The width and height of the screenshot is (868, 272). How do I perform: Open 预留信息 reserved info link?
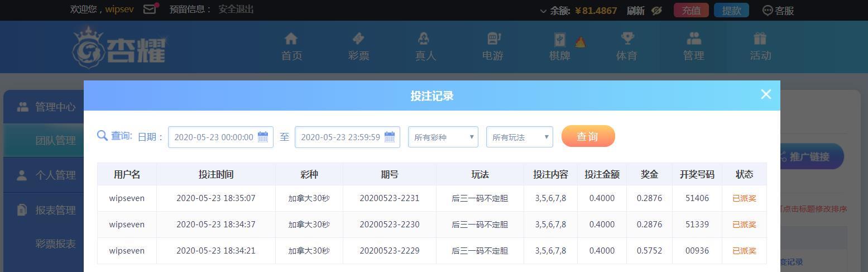[x=190, y=9]
